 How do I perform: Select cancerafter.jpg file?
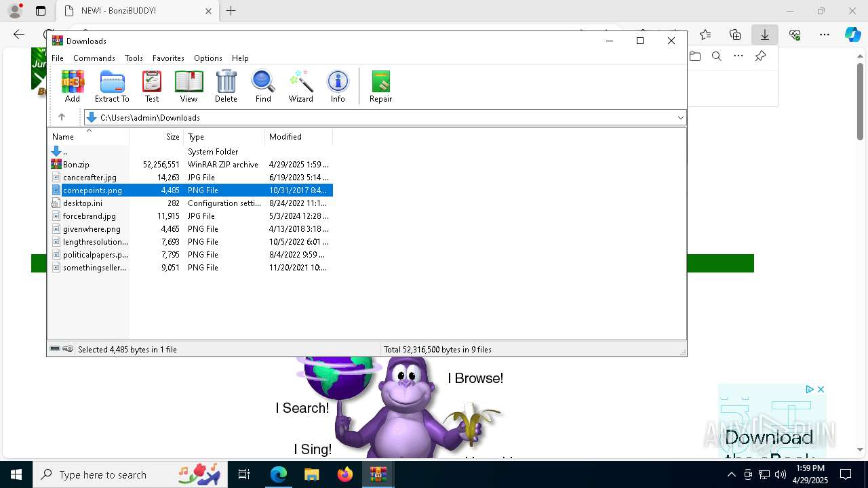point(191,178)
